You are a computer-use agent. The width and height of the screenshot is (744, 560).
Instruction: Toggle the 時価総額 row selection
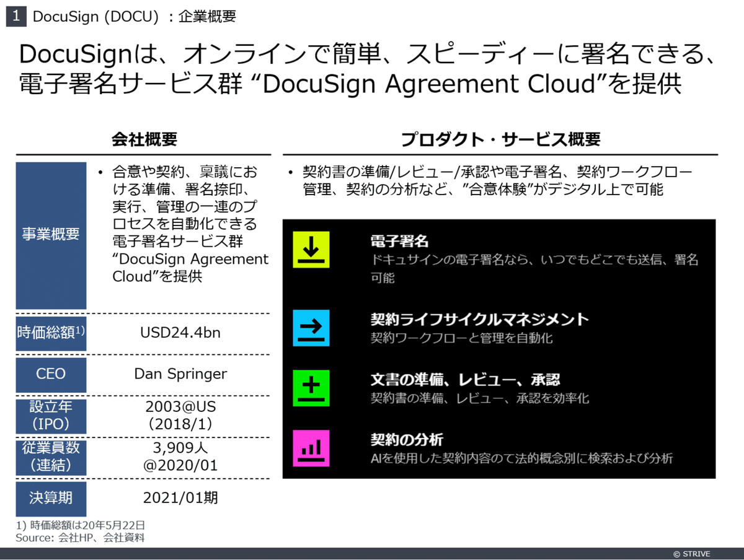click(50, 333)
